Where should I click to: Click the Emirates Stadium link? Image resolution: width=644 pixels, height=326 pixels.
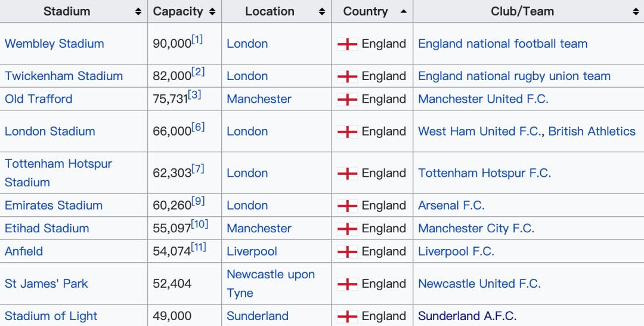(x=54, y=205)
